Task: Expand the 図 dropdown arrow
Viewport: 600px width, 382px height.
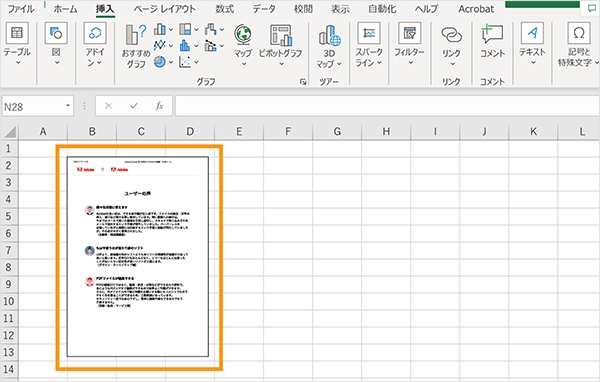Action: pos(57,62)
